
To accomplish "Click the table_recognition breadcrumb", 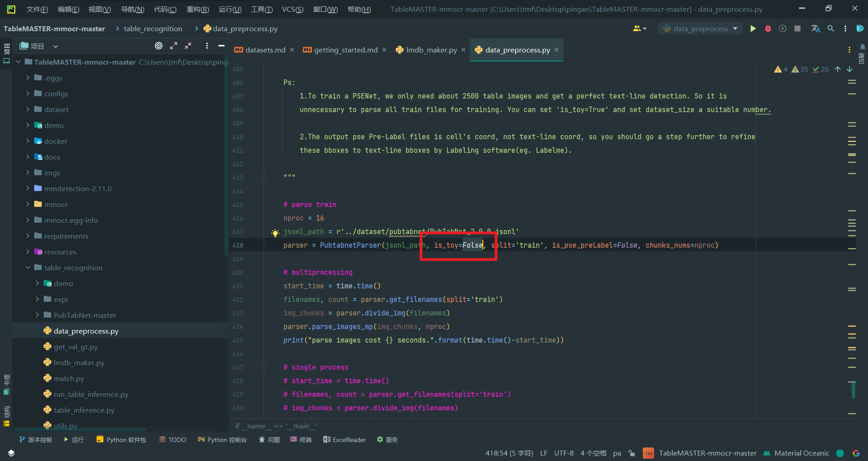I will [x=153, y=28].
